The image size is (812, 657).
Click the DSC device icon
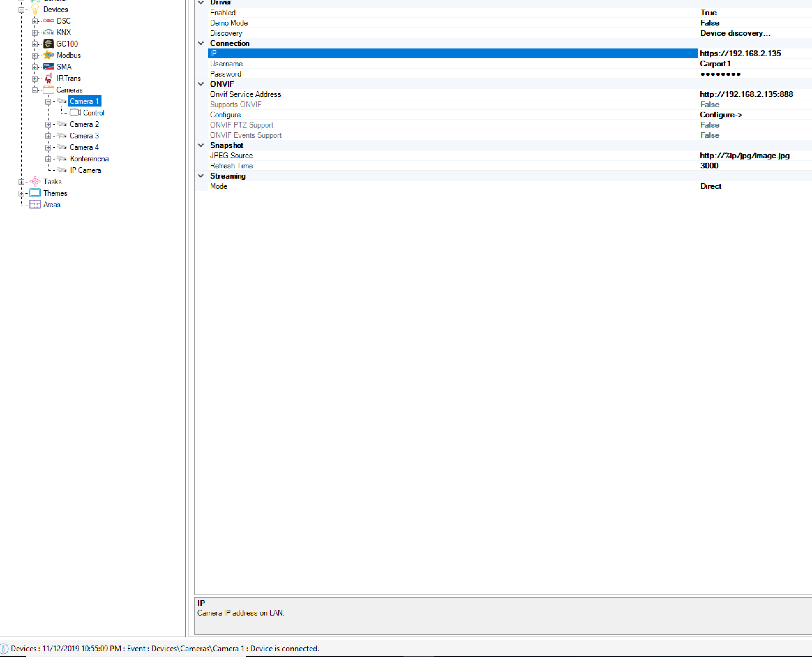49,21
